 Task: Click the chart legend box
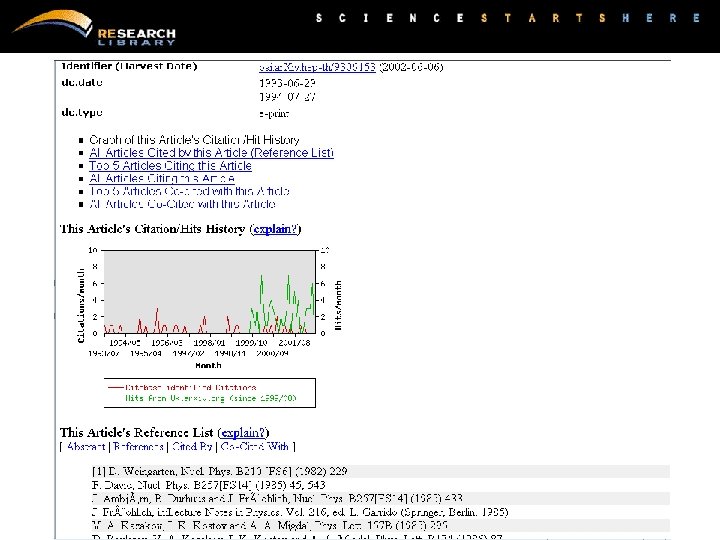(210, 393)
